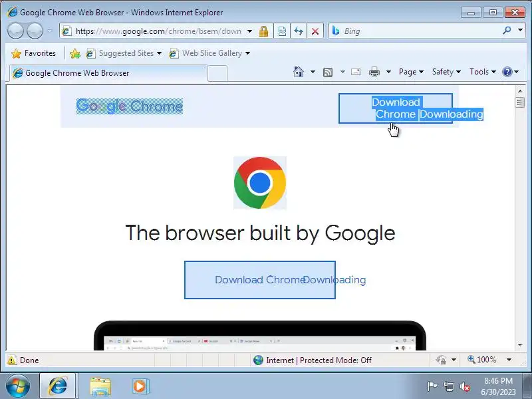The image size is (532, 399).
Task: Click the muted volume tray icon
Action: click(464, 386)
